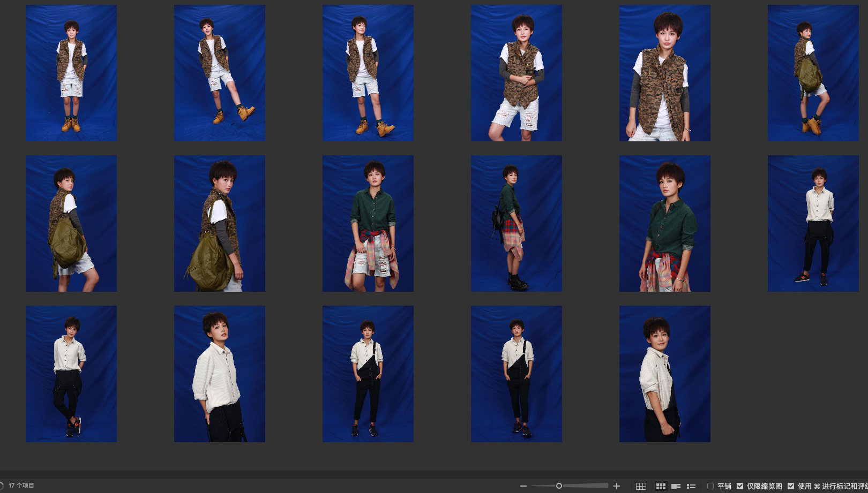Select close-up photo of large olive bag

point(219,223)
